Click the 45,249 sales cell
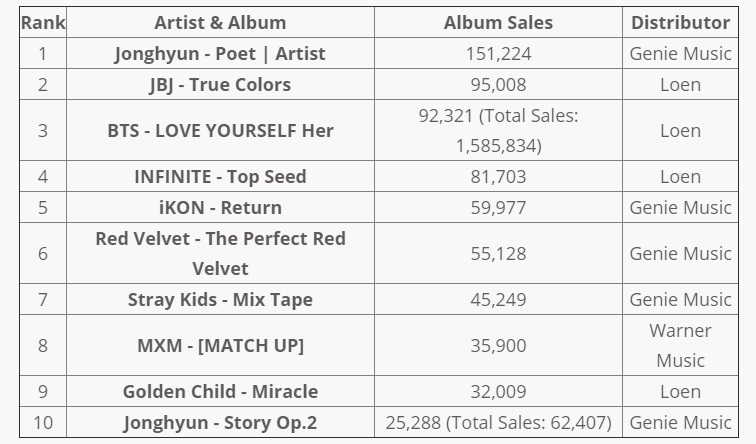This screenshot has width=756, height=444. pyautogui.click(x=498, y=299)
